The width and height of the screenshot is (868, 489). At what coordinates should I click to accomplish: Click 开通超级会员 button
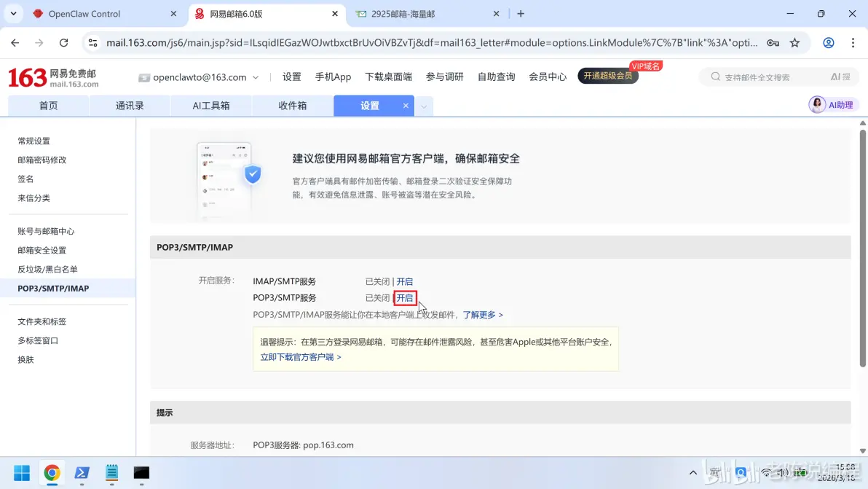click(608, 76)
